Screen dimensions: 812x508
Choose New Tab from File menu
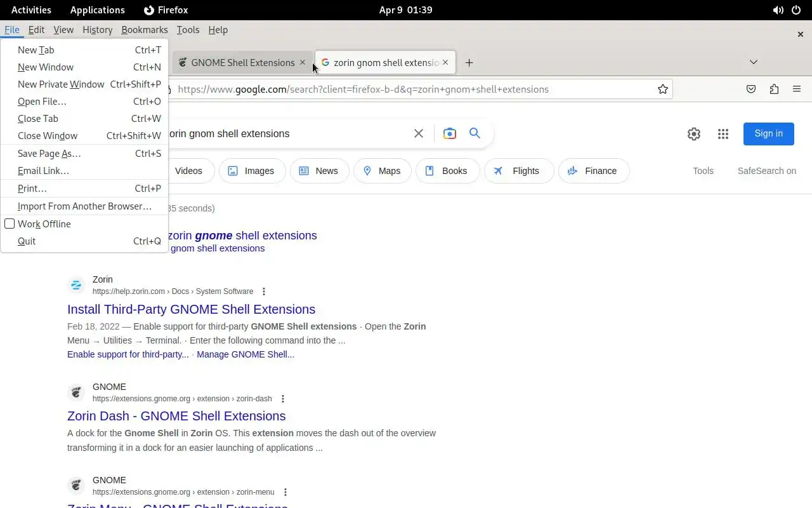click(x=84, y=50)
